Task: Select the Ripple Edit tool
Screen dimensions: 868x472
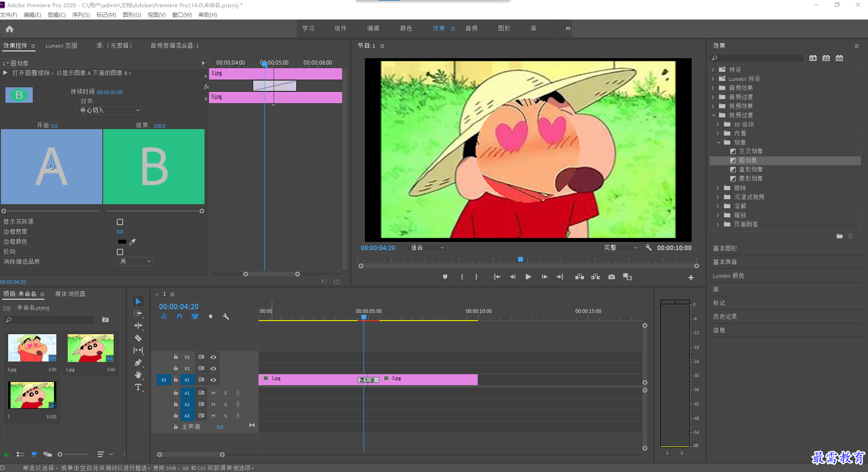Action: coord(138,326)
